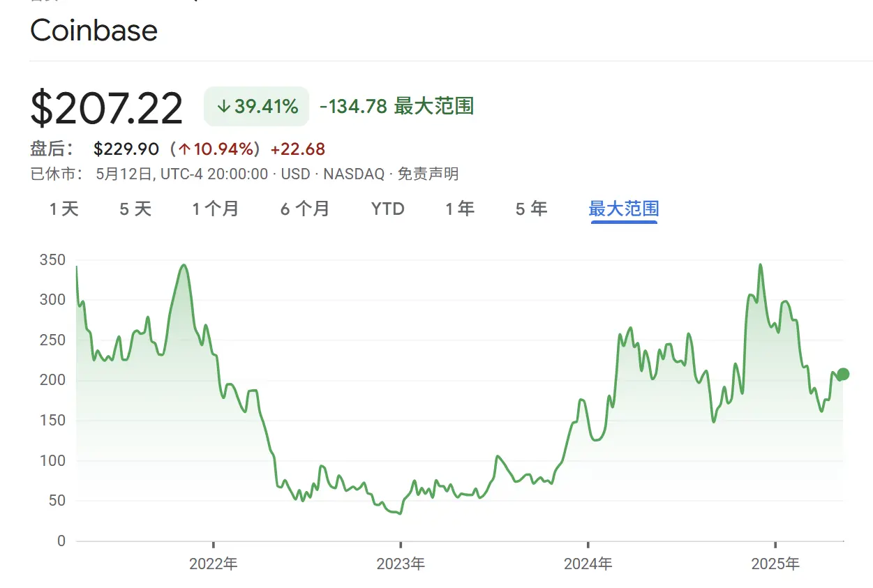873x588 pixels.
Task: Click the Coinbase company title
Action: [x=94, y=31]
